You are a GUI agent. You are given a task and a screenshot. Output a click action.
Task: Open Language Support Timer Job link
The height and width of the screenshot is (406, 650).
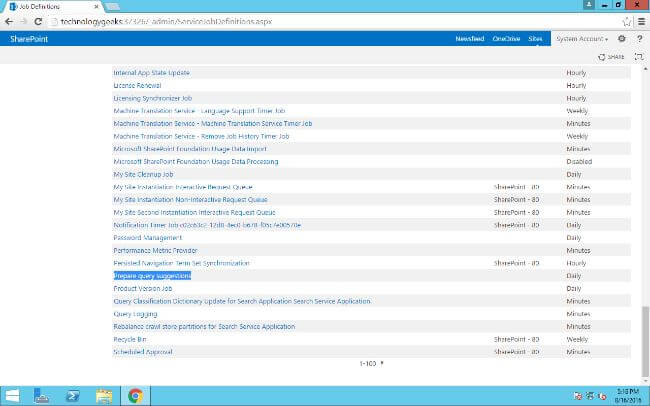[x=199, y=111]
